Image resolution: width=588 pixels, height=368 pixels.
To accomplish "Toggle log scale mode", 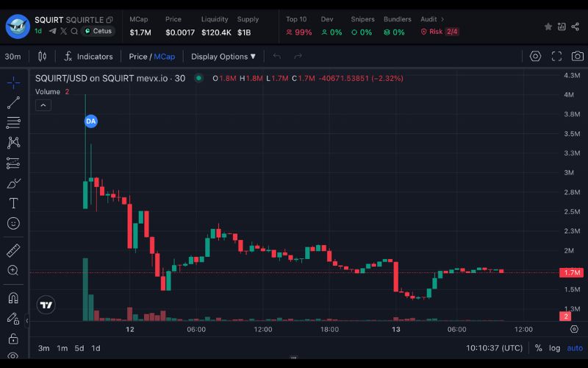I will pyautogui.click(x=555, y=348).
